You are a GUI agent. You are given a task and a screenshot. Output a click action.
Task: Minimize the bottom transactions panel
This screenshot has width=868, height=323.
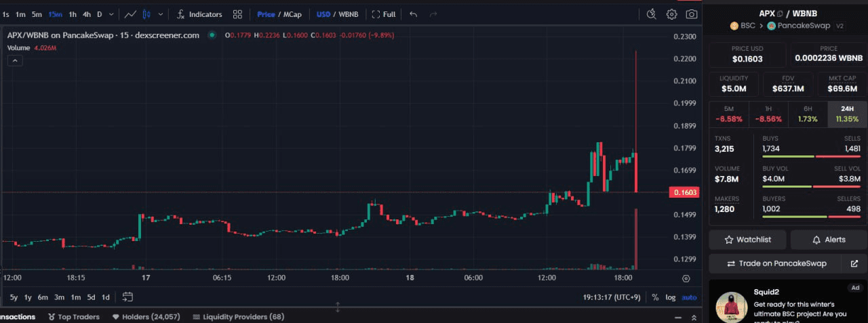click(x=679, y=317)
